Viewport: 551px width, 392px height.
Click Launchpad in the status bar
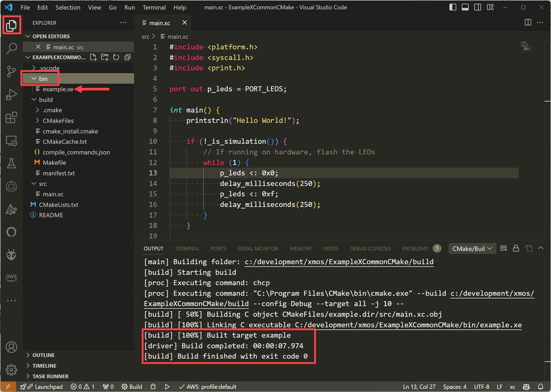[x=41, y=387]
